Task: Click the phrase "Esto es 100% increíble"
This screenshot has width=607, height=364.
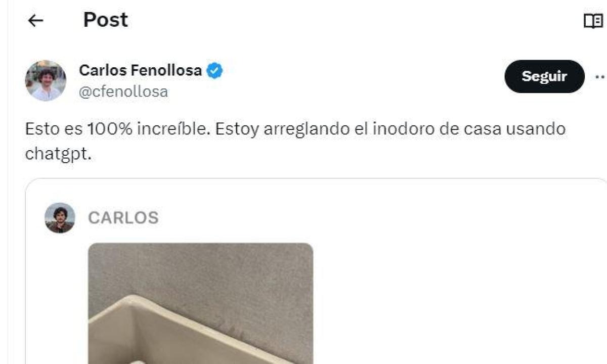Action: [117, 129]
